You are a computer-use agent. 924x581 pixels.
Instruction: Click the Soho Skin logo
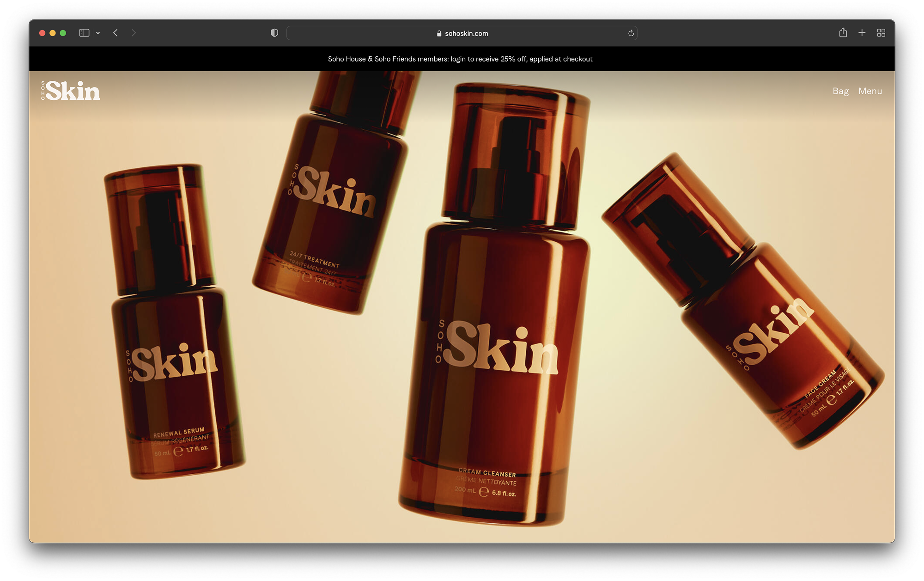pos(71,91)
